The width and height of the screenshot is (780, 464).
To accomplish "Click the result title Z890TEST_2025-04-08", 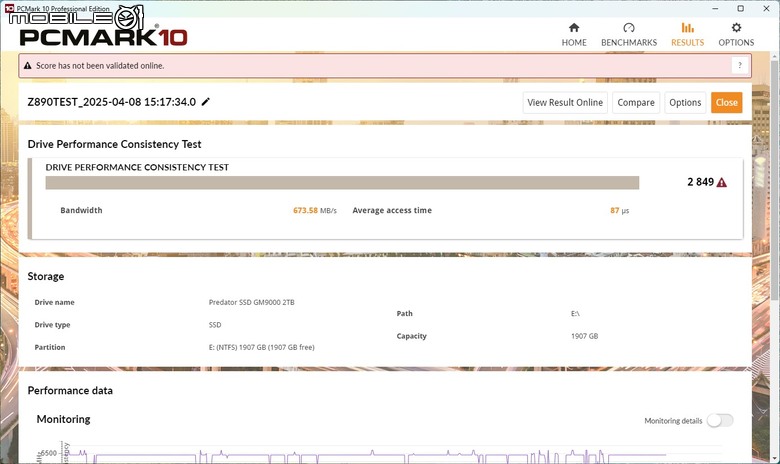I will (111, 102).
